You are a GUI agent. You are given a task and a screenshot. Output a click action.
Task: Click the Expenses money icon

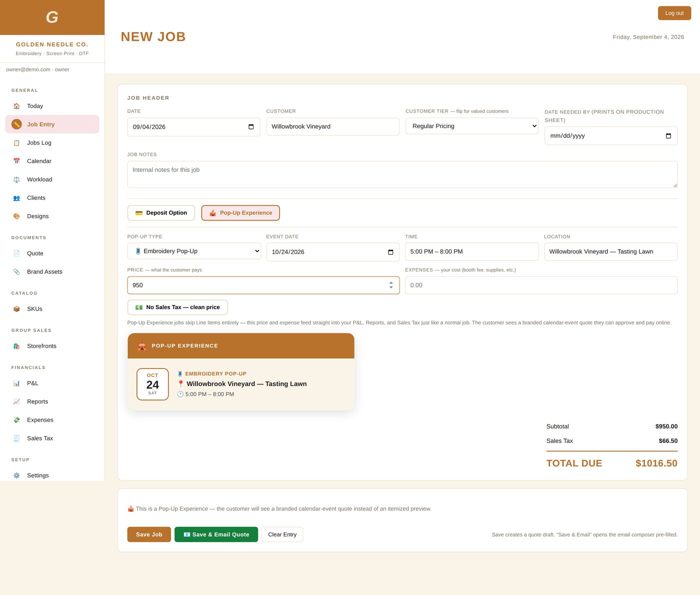(16, 420)
